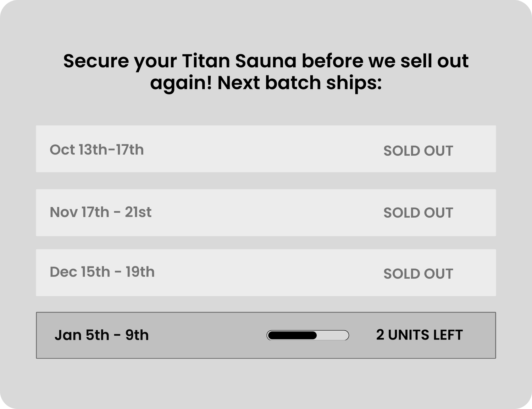Click the "Oct 13th-17th" date text
The height and width of the screenshot is (409, 532).
96,150
